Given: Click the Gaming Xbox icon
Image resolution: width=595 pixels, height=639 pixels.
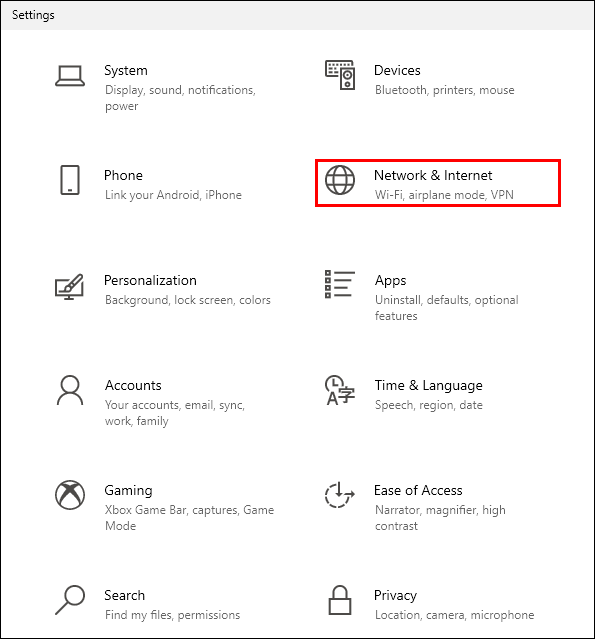Looking at the screenshot, I should [70, 495].
